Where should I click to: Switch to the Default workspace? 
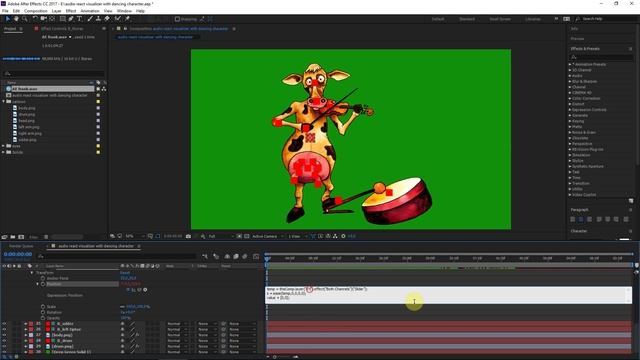438,19
